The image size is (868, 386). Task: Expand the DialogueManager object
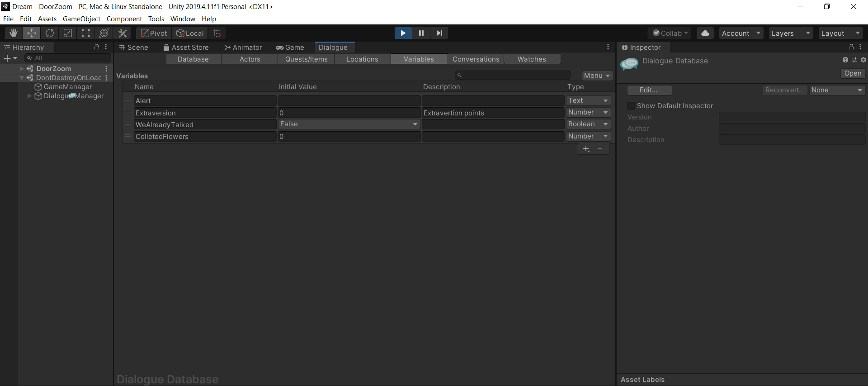tap(30, 96)
